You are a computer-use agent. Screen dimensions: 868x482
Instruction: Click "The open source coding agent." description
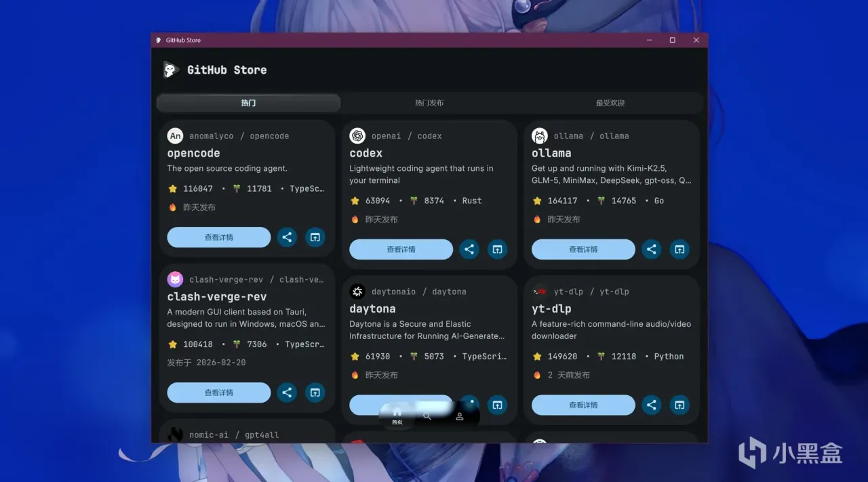click(x=227, y=169)
